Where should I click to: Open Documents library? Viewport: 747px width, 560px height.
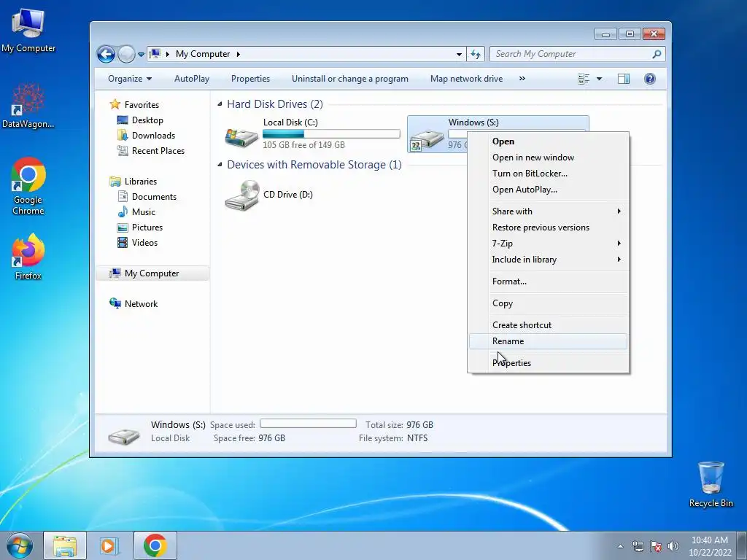(154, 197)
